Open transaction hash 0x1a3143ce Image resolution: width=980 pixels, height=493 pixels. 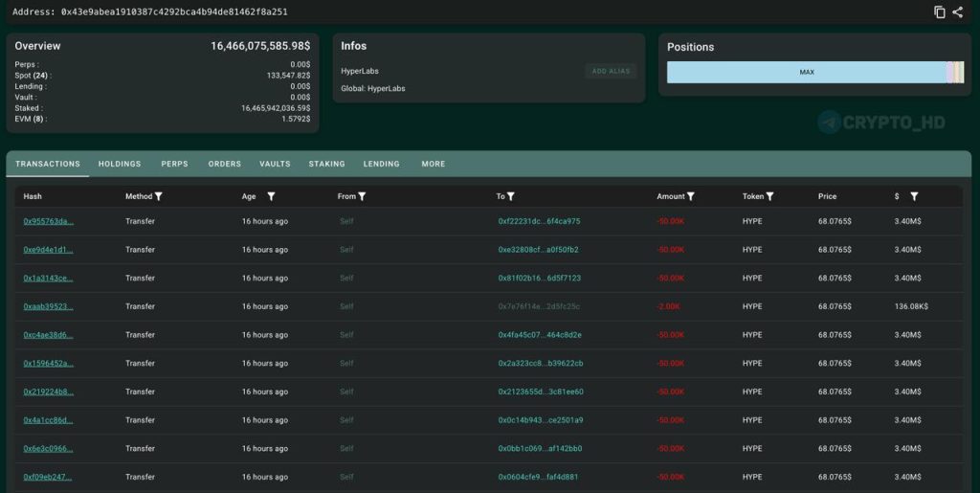click(x=48, y=278)
